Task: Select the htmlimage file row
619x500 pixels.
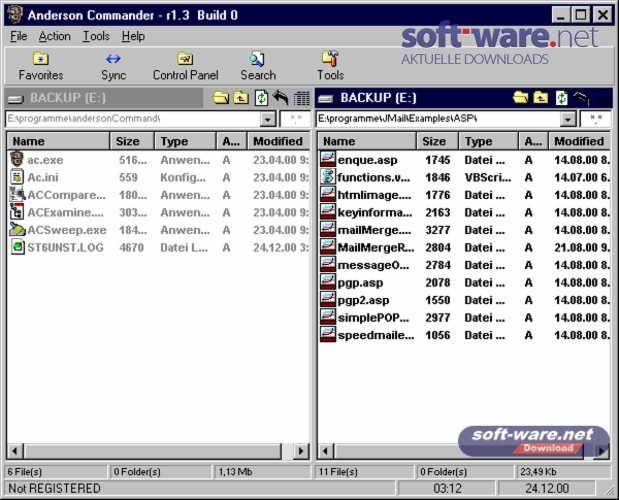Action: tap(464, 195)
